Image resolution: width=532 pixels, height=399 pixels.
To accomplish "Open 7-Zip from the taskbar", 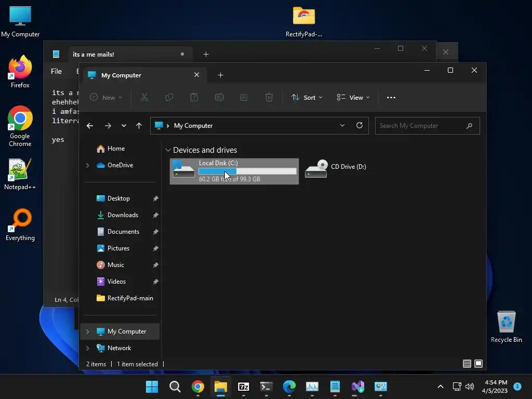I will [243, 387].
